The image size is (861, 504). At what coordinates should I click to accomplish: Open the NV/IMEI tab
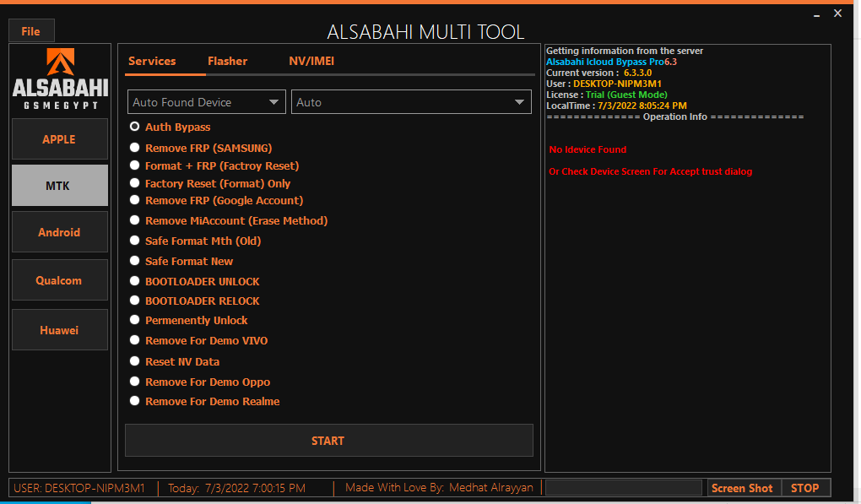311,61
